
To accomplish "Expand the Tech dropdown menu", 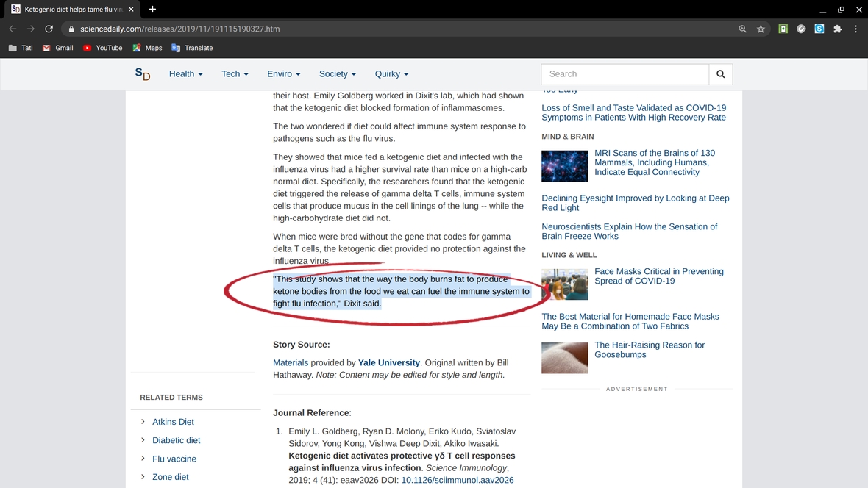I will coord(235,74).
